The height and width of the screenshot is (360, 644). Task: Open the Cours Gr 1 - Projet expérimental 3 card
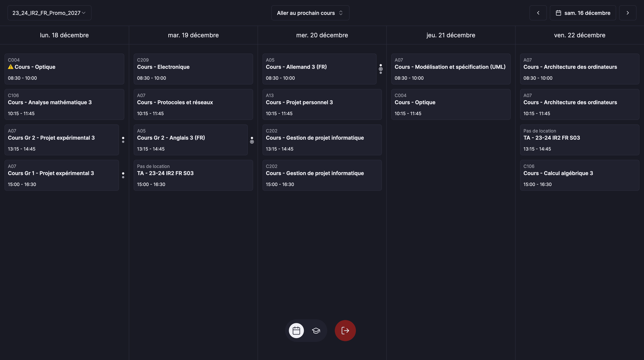pyautogui.click(x=62, y=175)
